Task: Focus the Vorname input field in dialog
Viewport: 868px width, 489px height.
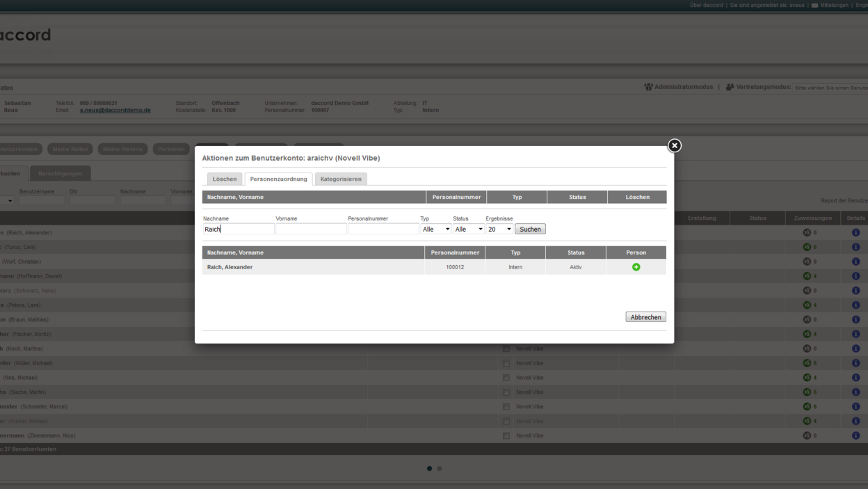Action: [311, 229]
